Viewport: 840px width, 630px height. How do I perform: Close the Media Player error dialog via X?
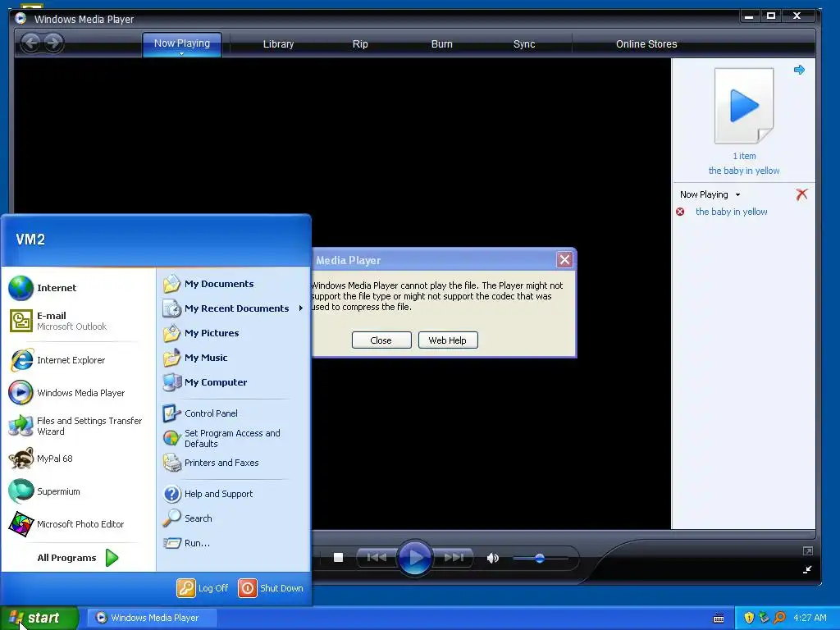coord(564,260)
